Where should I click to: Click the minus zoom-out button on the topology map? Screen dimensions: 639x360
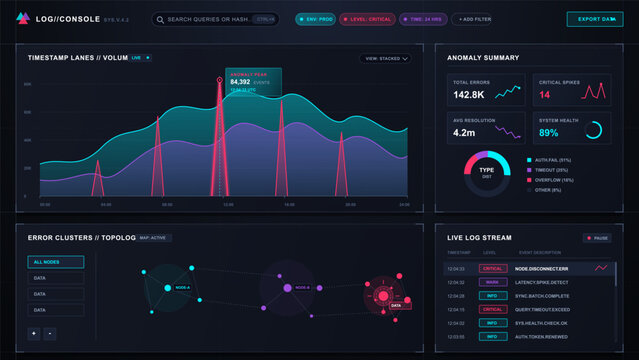click(x=50, y=333)
